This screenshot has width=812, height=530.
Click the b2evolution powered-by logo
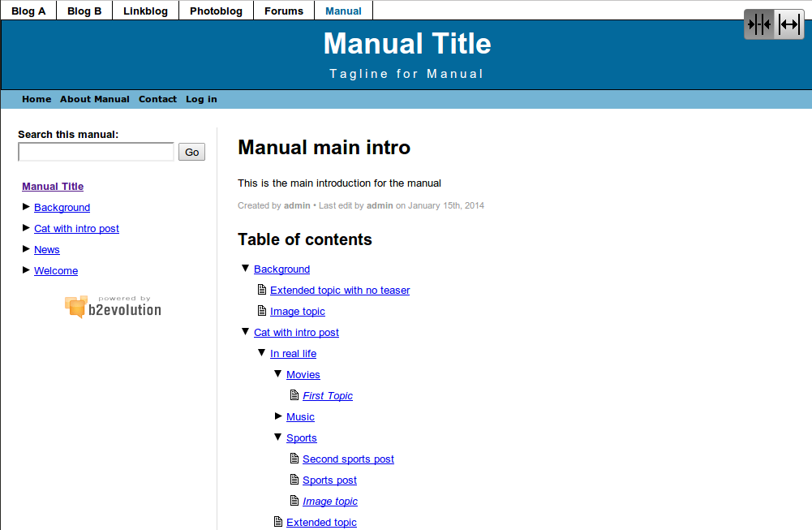tap(113, 307)
